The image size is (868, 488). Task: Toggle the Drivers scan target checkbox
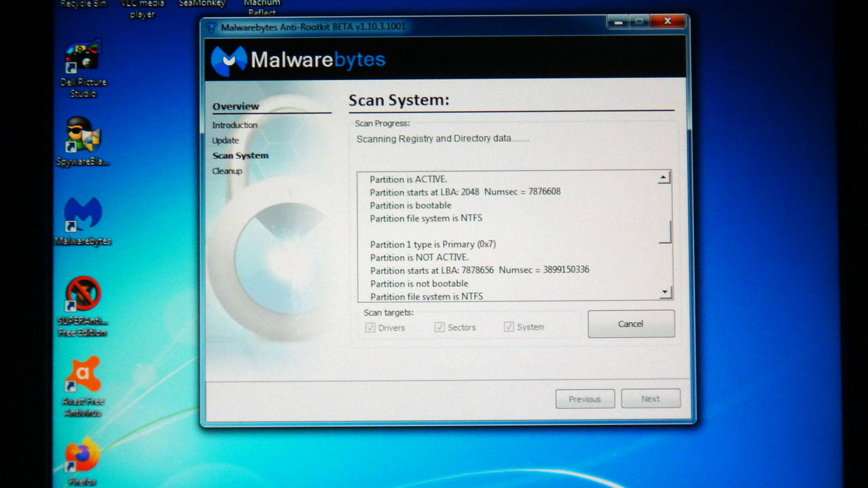point(370,327)
